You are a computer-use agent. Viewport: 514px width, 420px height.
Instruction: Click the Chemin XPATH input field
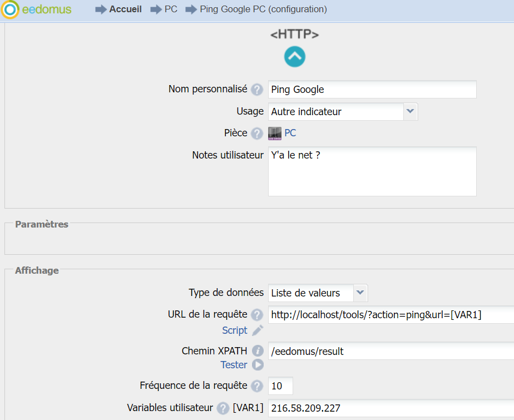[x=389, y=351]
